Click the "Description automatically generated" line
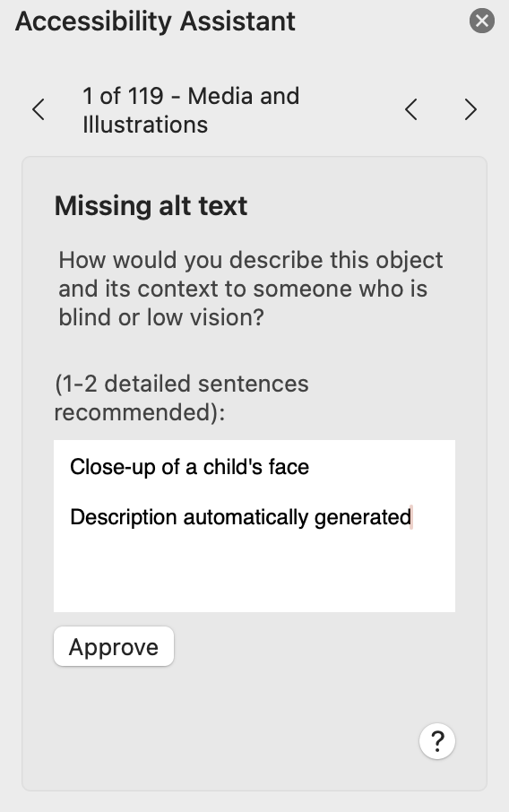 click(241, 517)
